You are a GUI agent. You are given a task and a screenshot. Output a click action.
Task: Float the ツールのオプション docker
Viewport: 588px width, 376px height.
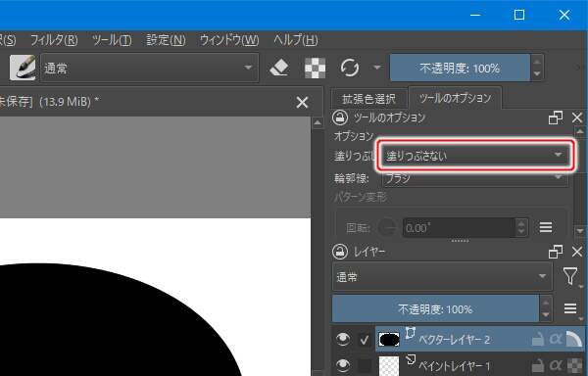556,117
